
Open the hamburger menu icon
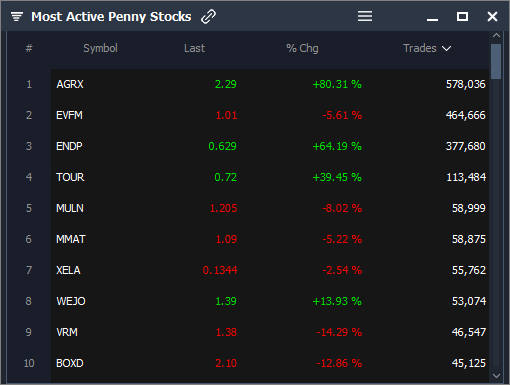(365, 16)
